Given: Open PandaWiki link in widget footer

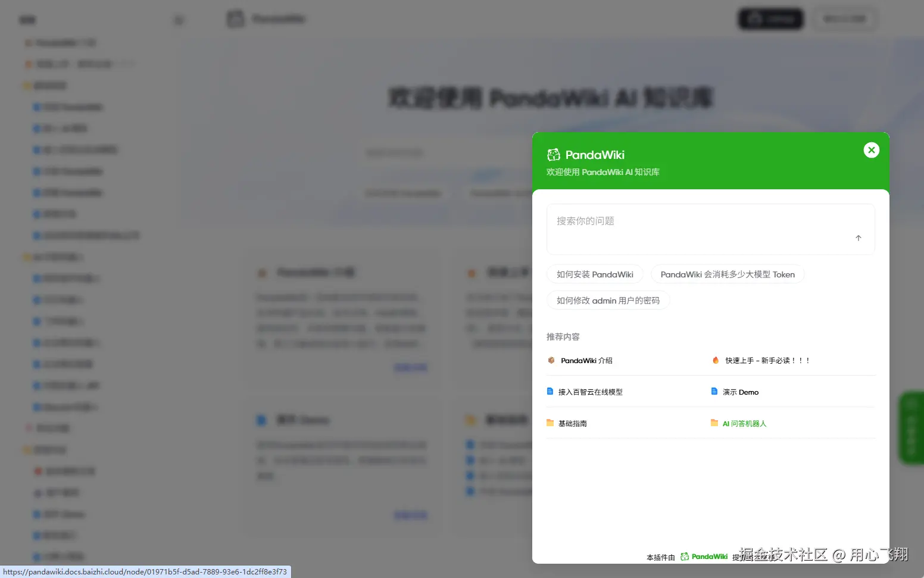Looking at the screenshot, I should coord(704,557).
